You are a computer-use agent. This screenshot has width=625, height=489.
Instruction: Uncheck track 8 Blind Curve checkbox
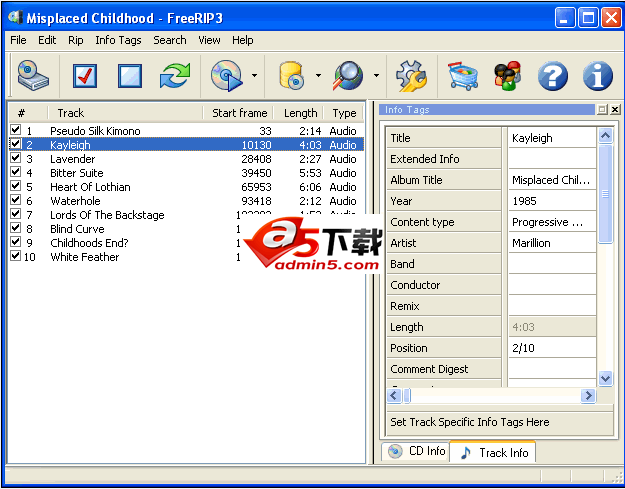point(16,227)
